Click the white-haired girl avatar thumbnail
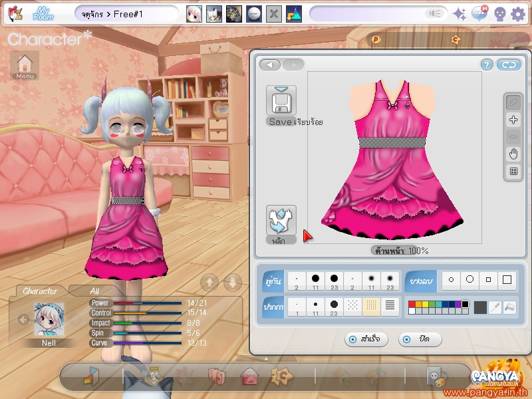Screen dimensions: 532x399 point(194,14)
